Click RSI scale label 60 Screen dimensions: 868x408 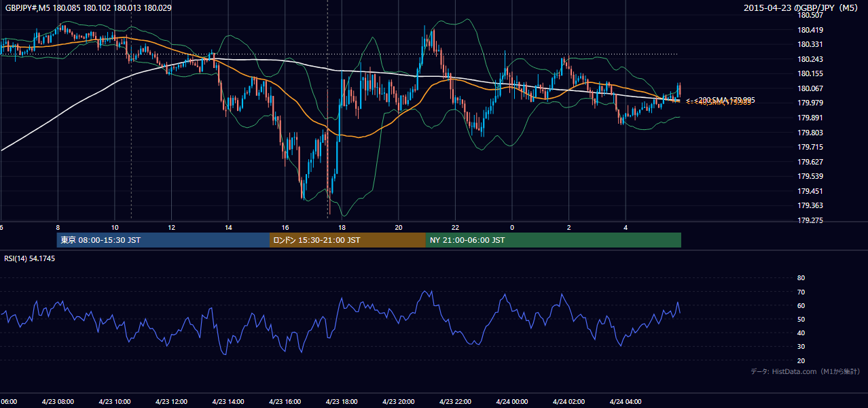(x=801, y=305)
